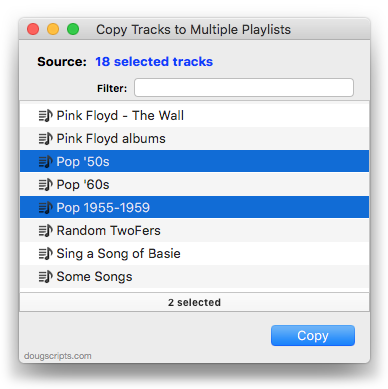
Task: Focus the Filter text field
Action: pyautogui.click(x=244, y=88)
